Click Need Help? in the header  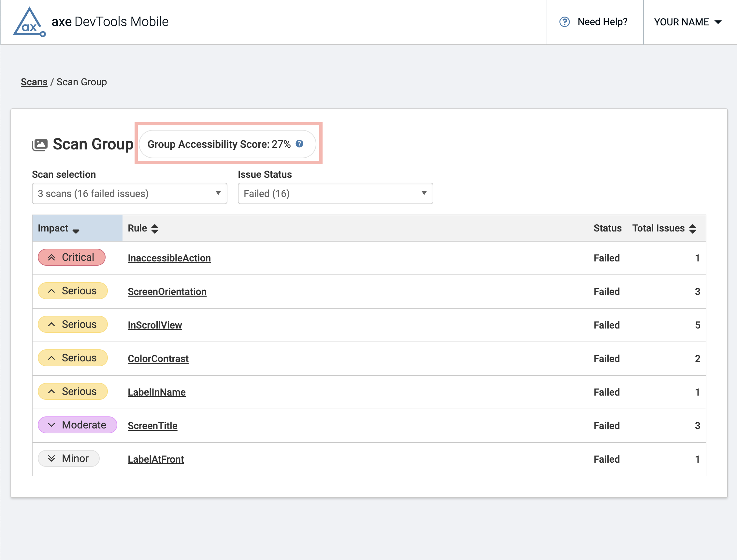pyautogui.click(x=602, y=22)
